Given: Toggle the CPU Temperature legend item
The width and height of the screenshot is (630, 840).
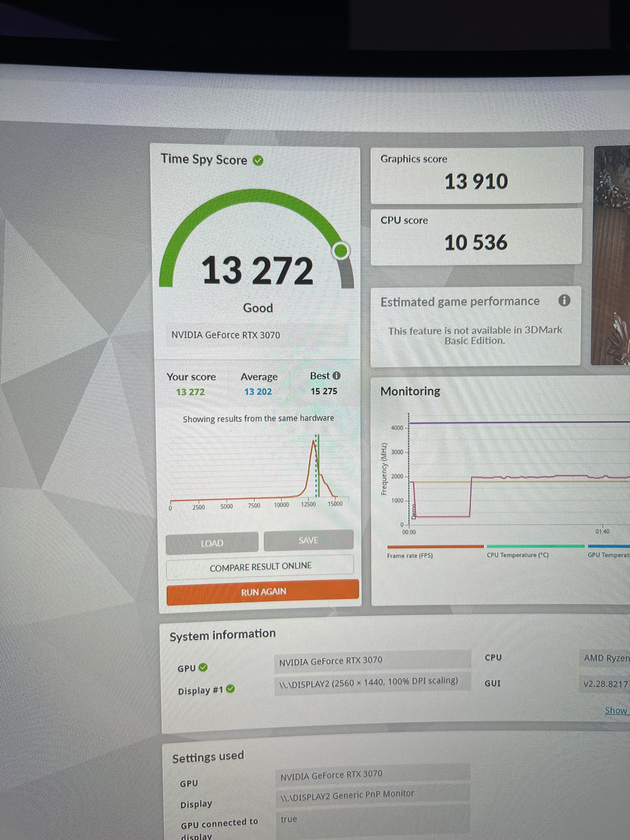Looking at the screenshot, I should point(517,555).
